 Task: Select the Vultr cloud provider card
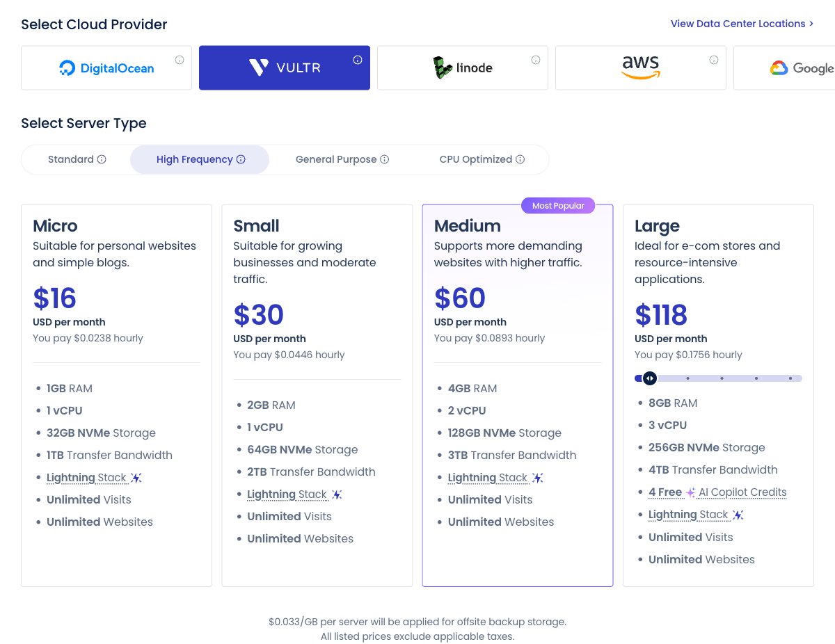click(x=285, y=68)
